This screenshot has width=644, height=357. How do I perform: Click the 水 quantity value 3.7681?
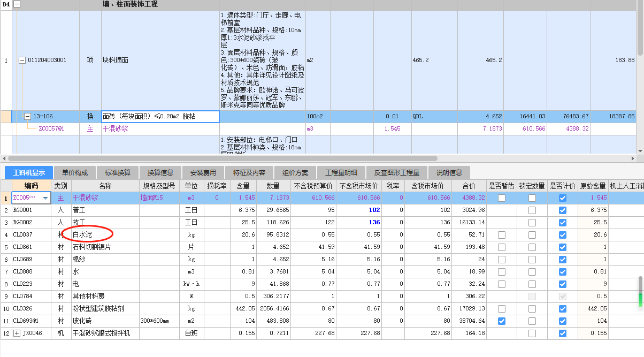coord(273,272)
